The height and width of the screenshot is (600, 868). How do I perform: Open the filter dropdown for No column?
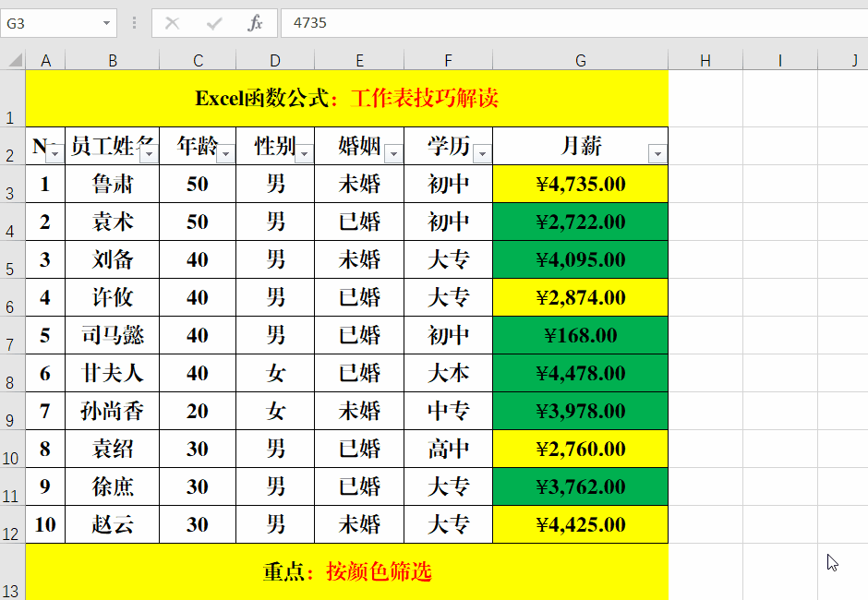[x=54, y=154]
